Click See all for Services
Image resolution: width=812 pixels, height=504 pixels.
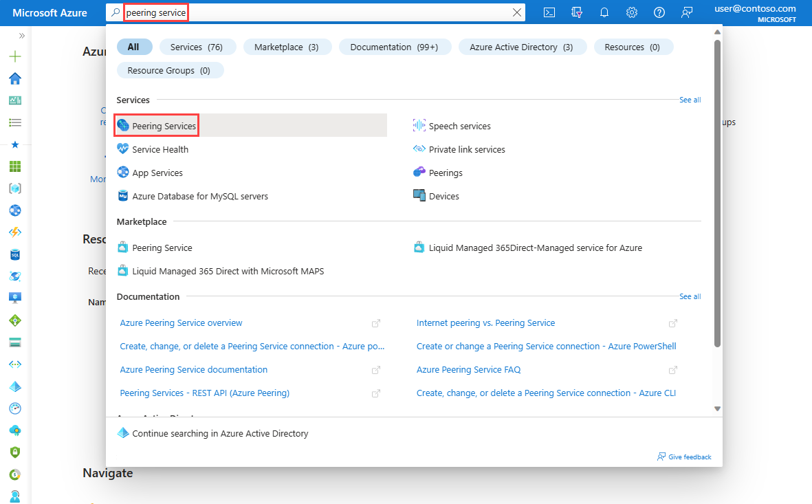click(x=690, y=100)
